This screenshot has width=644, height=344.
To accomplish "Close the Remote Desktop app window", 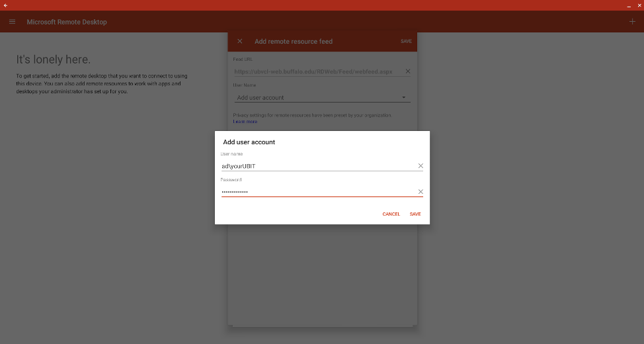I will [639, 5].
